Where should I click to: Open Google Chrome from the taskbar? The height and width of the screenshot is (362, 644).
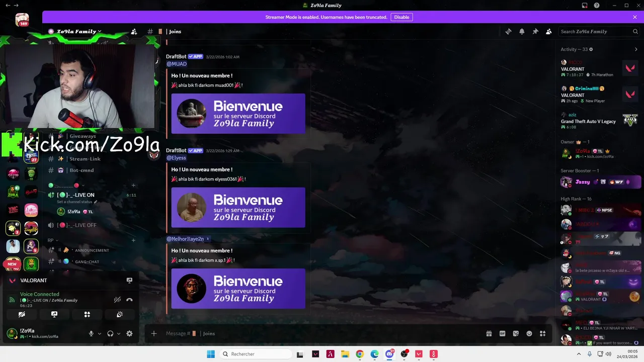coord(359,354)
